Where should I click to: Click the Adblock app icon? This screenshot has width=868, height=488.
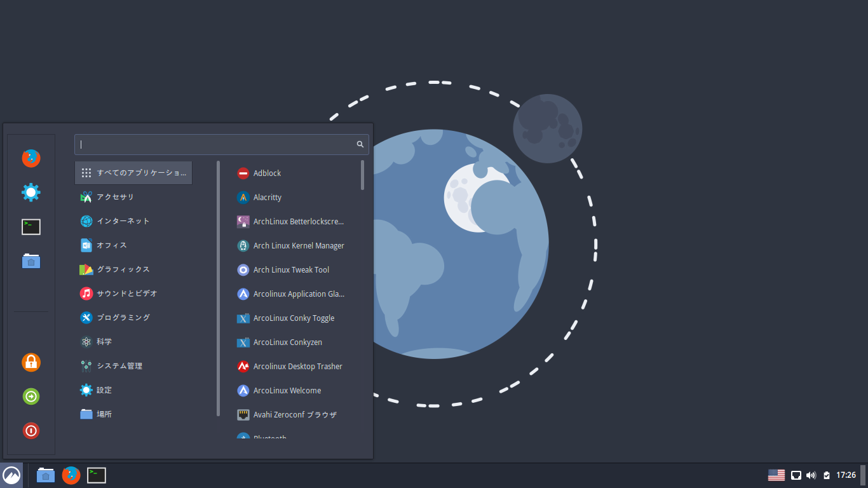tap(243, 173)
